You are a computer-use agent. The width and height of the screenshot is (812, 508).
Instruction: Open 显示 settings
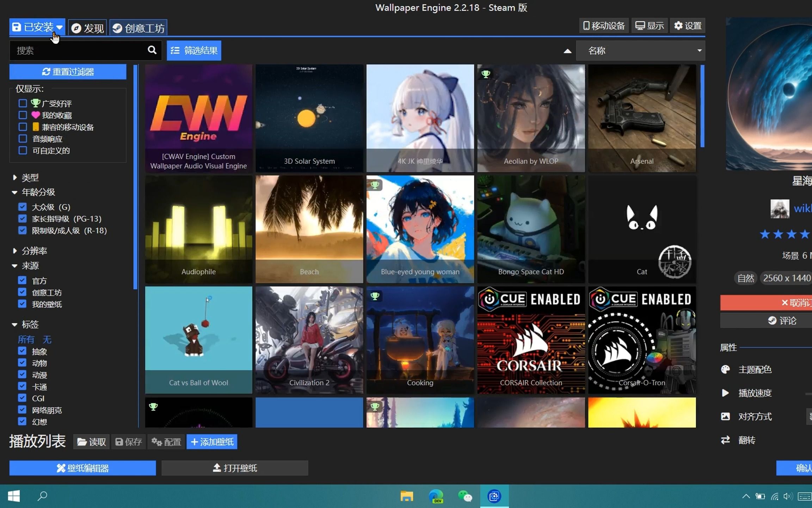click(649, 26)
